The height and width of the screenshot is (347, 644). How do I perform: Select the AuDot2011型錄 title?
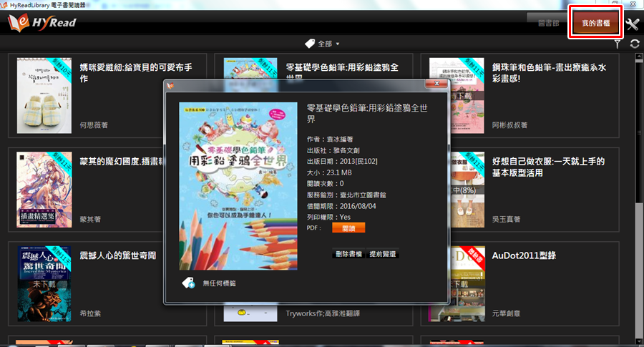(524, 255)
